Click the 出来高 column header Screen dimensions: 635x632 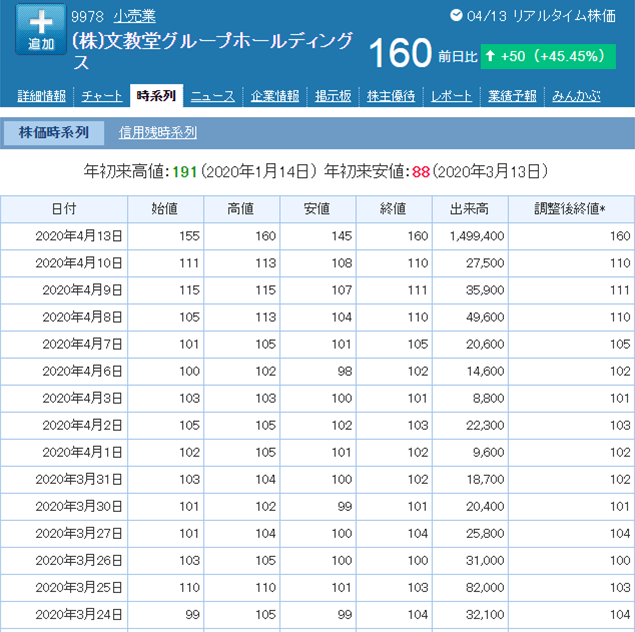(470, 209)
